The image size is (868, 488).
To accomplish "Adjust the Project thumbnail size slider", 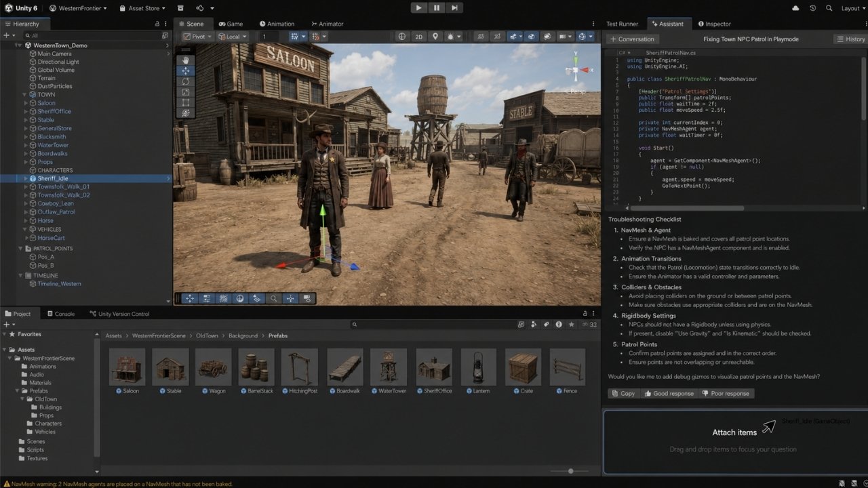I will pos(570,471).
